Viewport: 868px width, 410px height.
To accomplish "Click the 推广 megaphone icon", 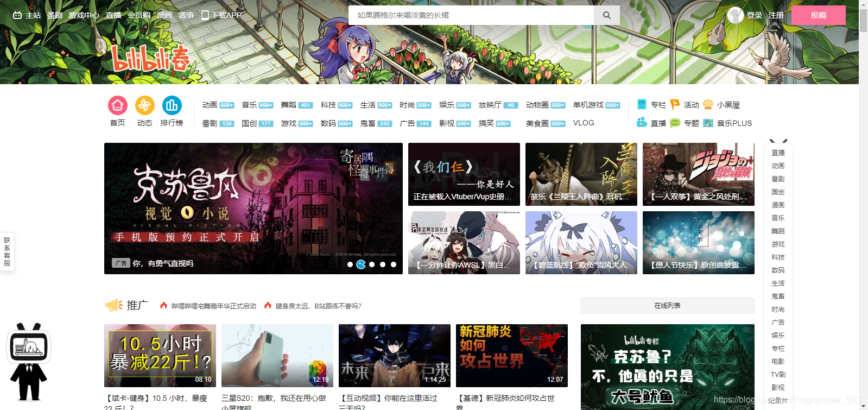I will (114, 305).
